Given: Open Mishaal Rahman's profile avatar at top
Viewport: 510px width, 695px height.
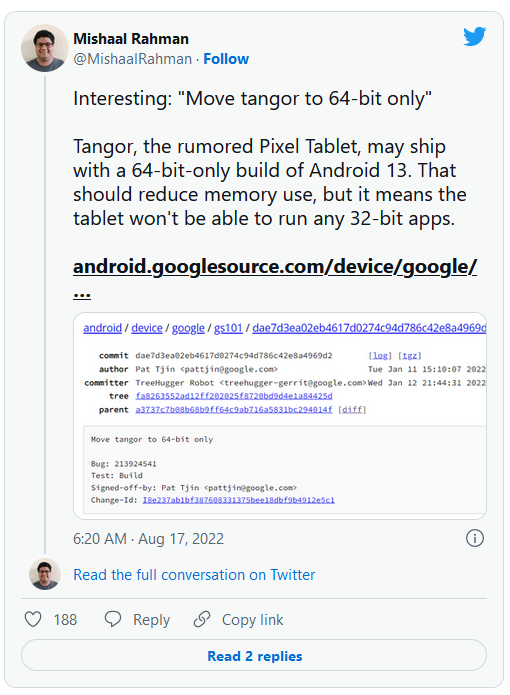Looking at the screenshot, I should tap(45, 48).
